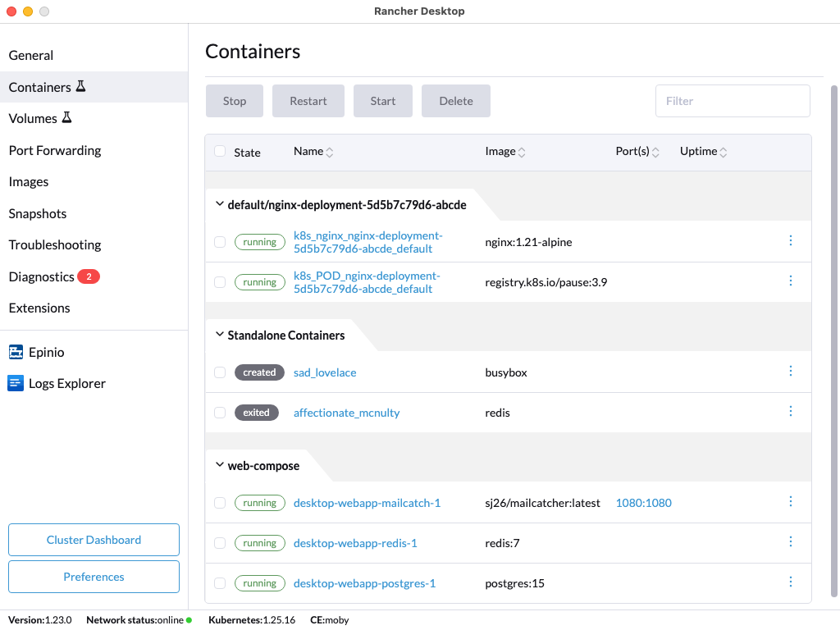
Task: Click the Version:1.23.0 status bar entry
Action: click(x=39, y=620)
